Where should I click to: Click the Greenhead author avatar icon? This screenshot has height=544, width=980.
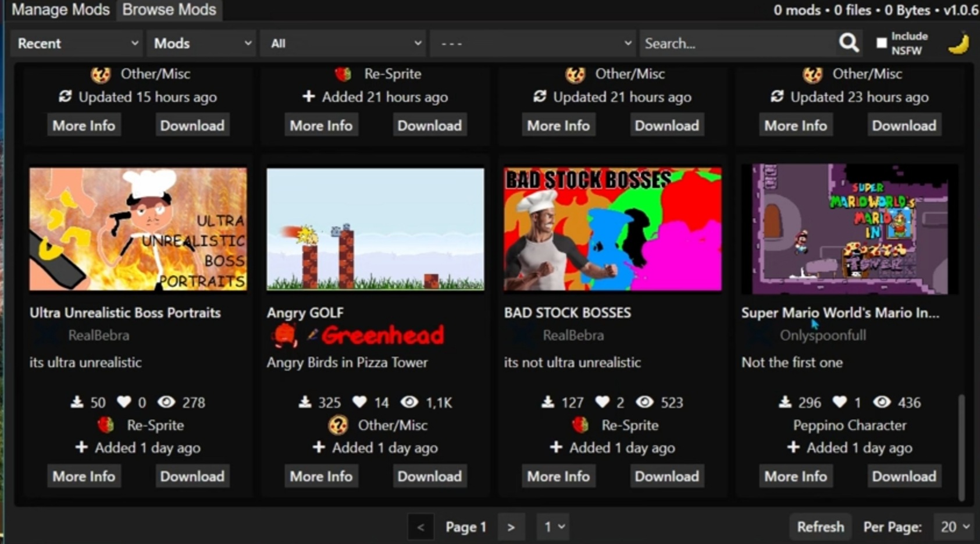(284, 335)
